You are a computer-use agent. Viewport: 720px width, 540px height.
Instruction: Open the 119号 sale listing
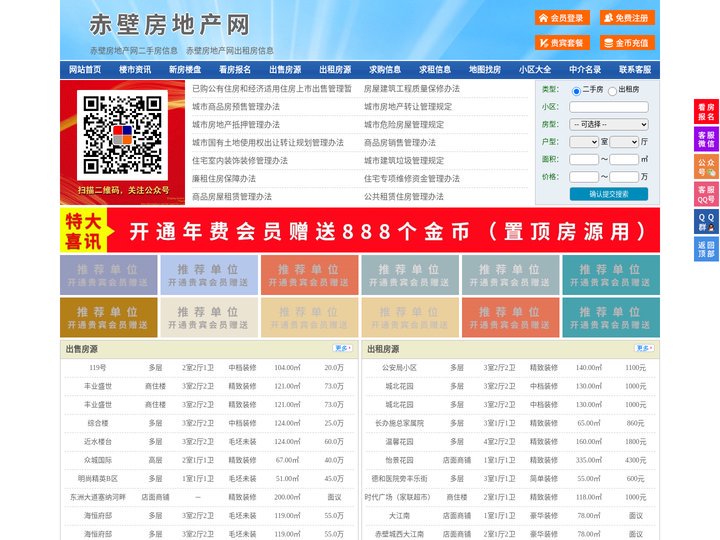(x=98, y=368)
